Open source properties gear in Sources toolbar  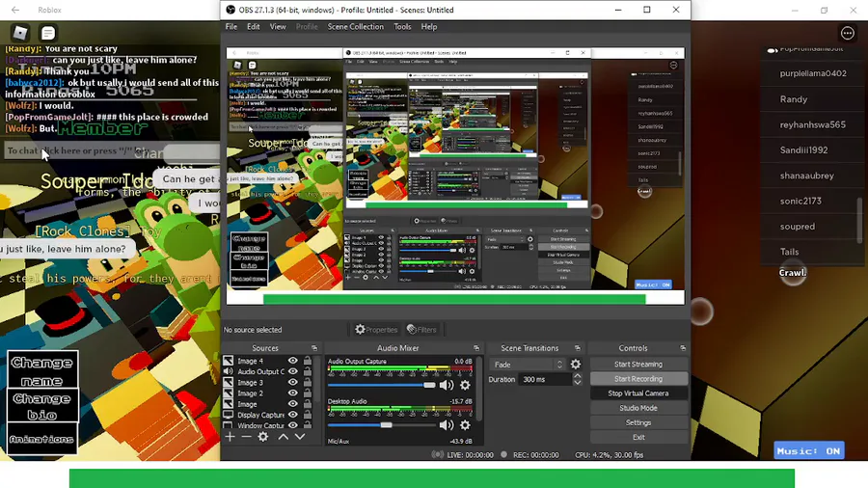click(x=263, y=437)
